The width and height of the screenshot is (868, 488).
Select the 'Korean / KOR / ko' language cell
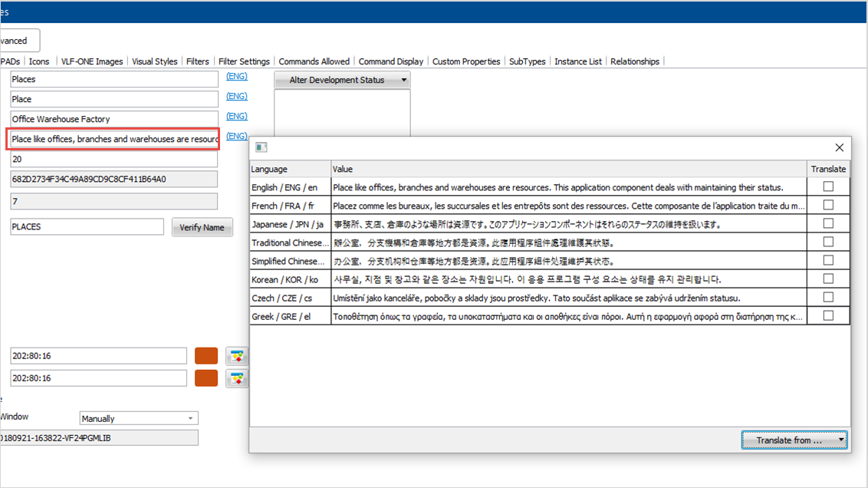pos(290,279)
